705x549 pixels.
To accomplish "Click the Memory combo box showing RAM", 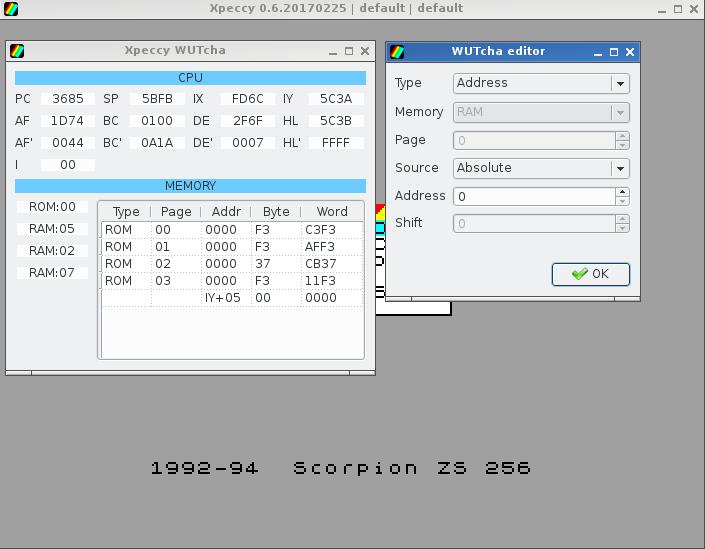I will pyautogui.click(x=540, y=112).
